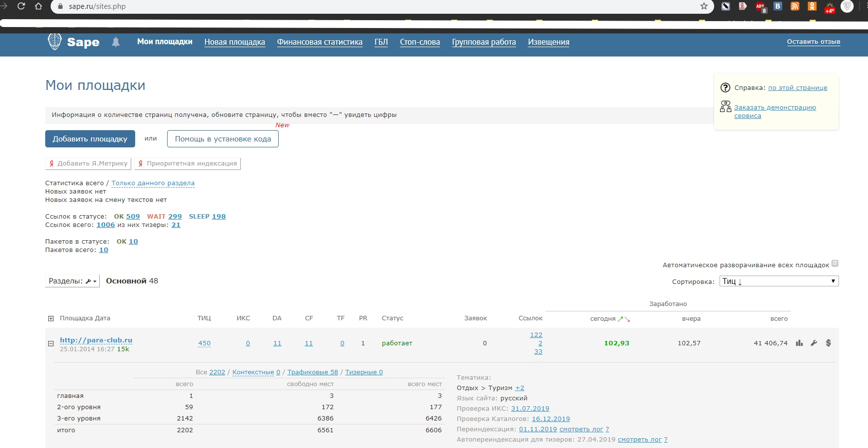
Task: Click the trend arrows next to сегодня
Action: point(624,319)
